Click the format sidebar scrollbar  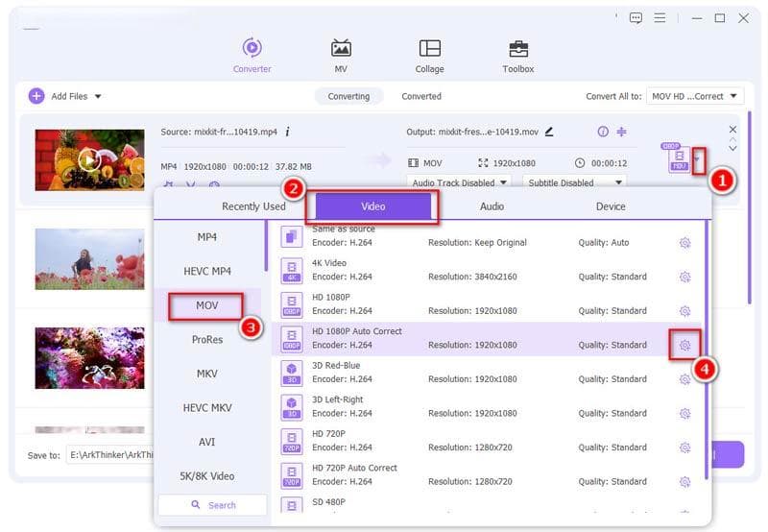(x=267, y=246)
